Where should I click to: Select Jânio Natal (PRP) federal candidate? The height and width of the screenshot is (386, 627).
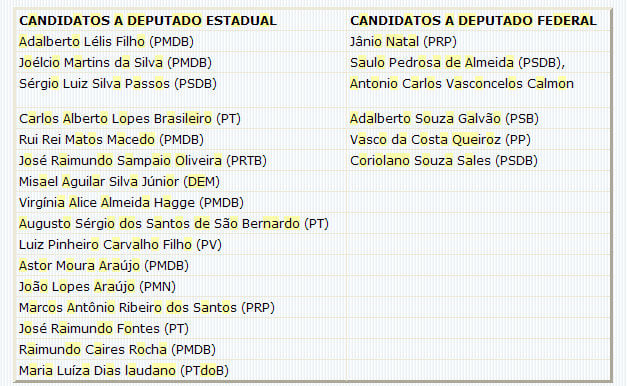click(403, 42)
